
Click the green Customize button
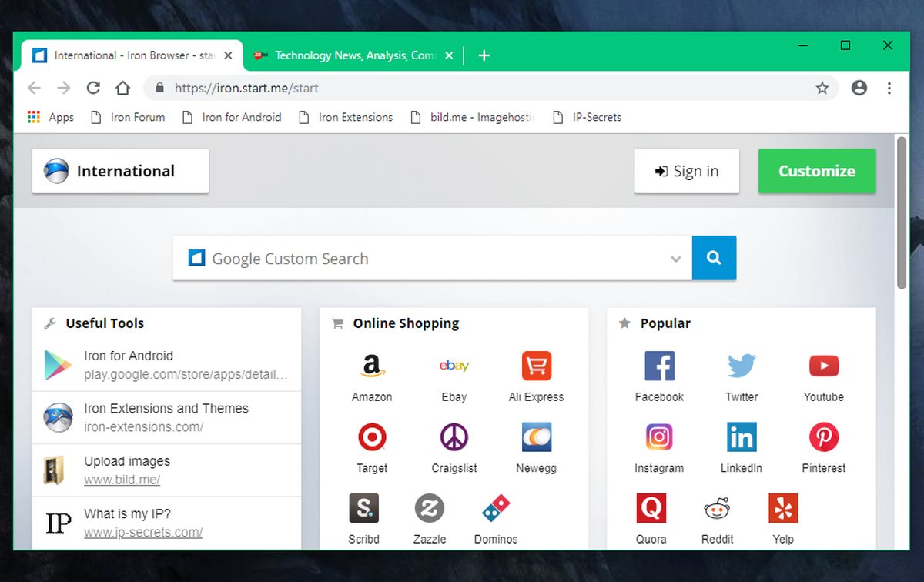click(817, 171)
